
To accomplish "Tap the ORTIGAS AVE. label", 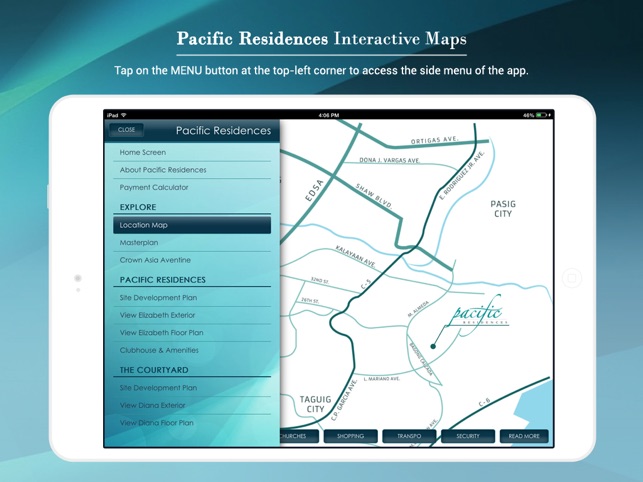I will pyautogui.click(x=434, y=140).
